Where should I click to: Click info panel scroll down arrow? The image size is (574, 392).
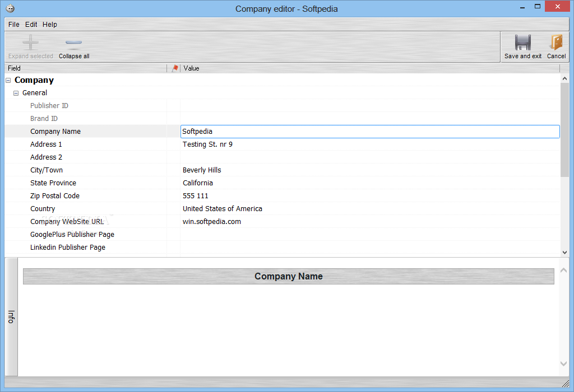pyautogui.click(x=564, y=363)
